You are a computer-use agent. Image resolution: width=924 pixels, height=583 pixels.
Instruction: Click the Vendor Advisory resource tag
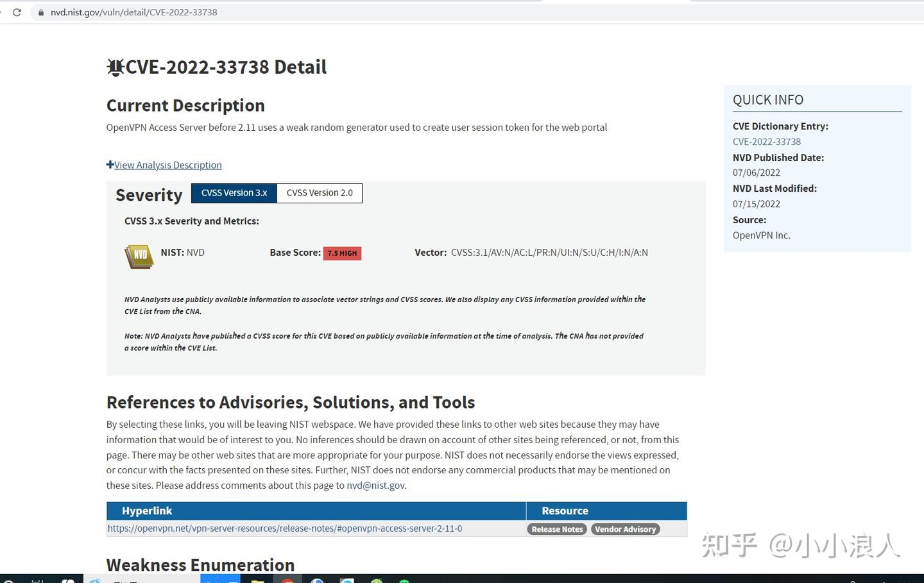click(626, 529)
